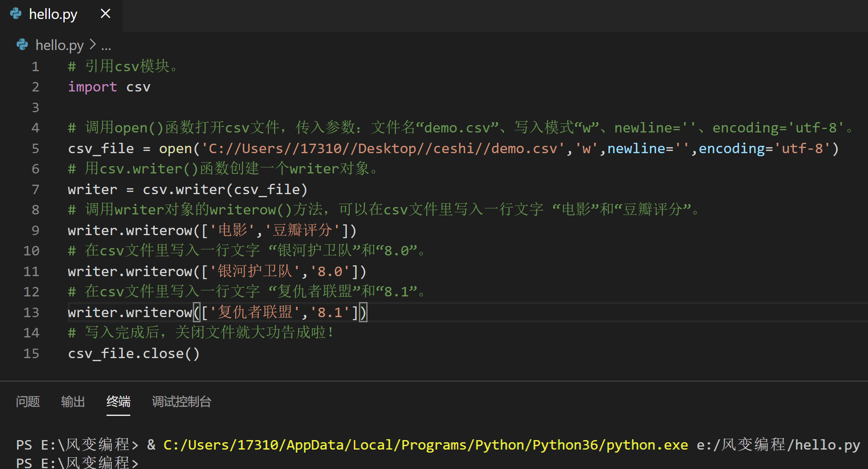
Task: Open the 调试控制台 debug console tab
Action: click(x=182, y=402)
